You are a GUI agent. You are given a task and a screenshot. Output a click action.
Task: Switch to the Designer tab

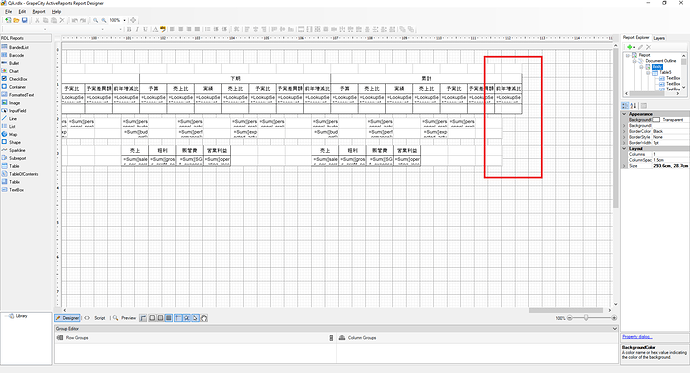tap(67, 318)
